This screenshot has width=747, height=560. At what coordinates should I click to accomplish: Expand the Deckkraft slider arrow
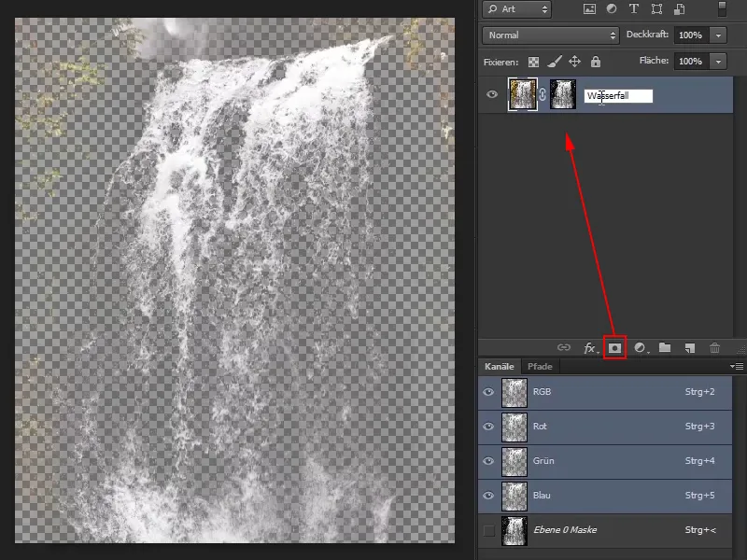click(718, 35)
